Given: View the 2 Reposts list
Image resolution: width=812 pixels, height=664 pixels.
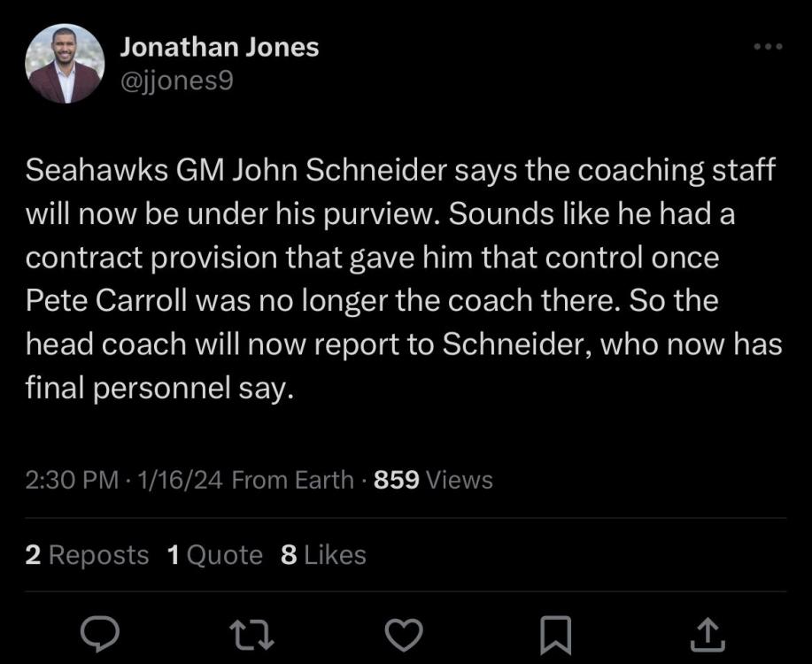Looking at the screenshot, I should (x=87, y=555).
